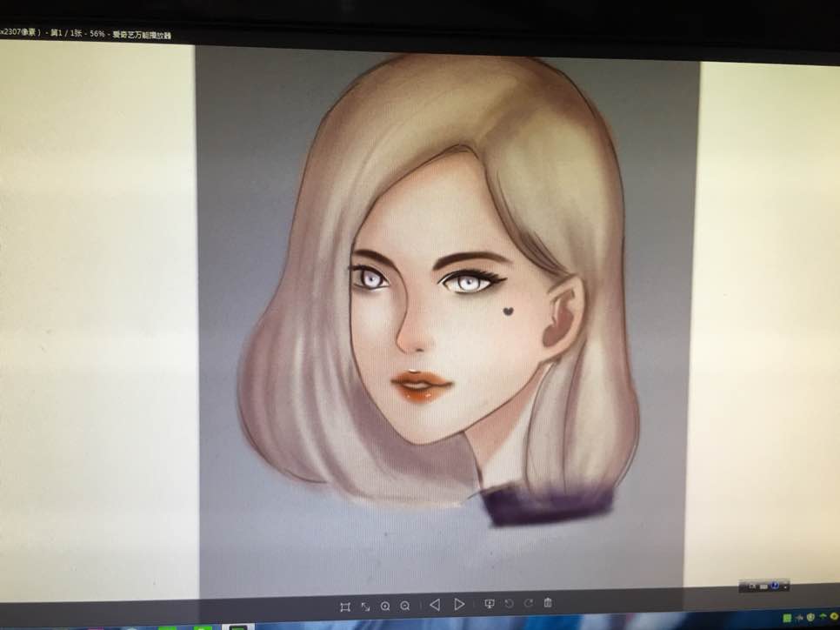
Task: Go to the previous image
Action: pyautogui.click(x=435, y=605)
